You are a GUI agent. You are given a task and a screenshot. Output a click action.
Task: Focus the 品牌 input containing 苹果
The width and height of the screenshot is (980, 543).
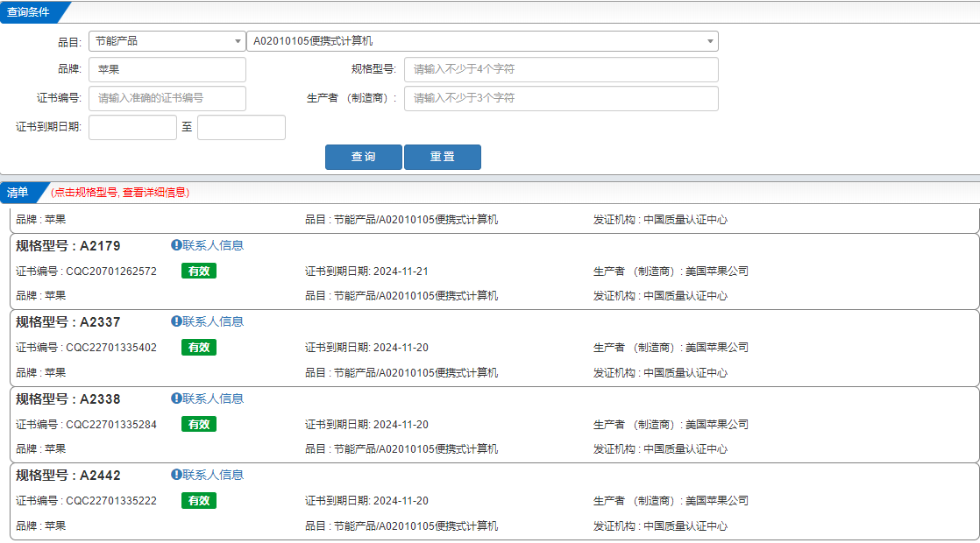[x=167, y=69]
